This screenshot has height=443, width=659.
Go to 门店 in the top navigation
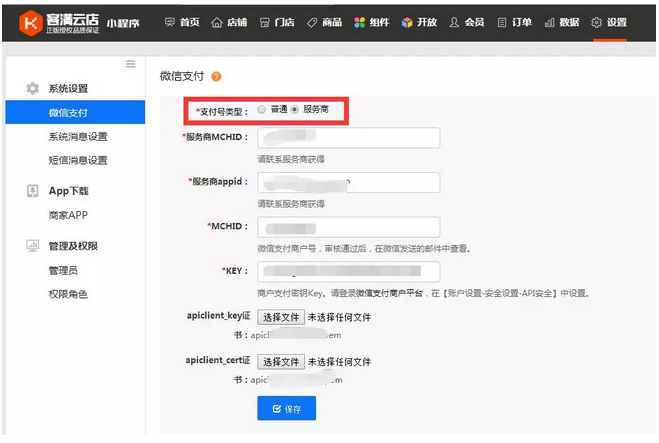pos(285,22)
